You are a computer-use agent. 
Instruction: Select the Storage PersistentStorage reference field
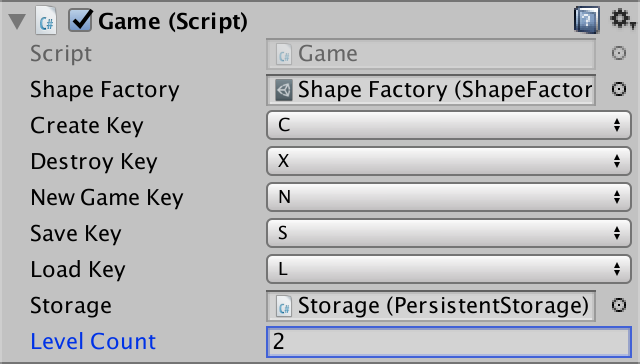pyautogui.click(x=431, y=306)
